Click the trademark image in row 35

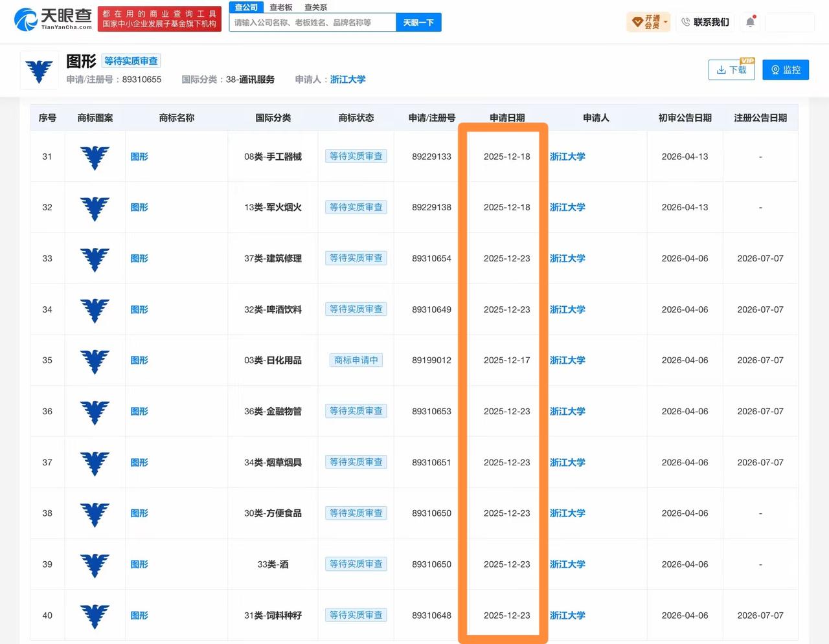point(95,361)
